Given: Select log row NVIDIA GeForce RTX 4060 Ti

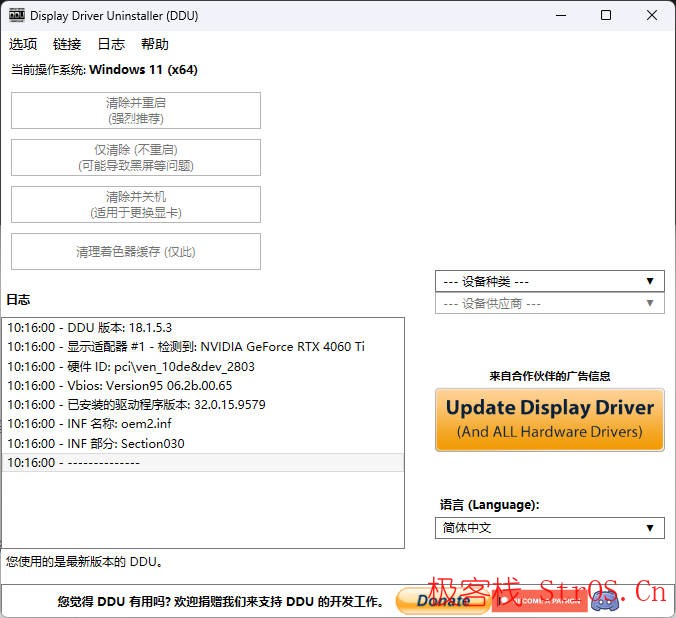Looking at the screenshot, I should tap(203, 347).
